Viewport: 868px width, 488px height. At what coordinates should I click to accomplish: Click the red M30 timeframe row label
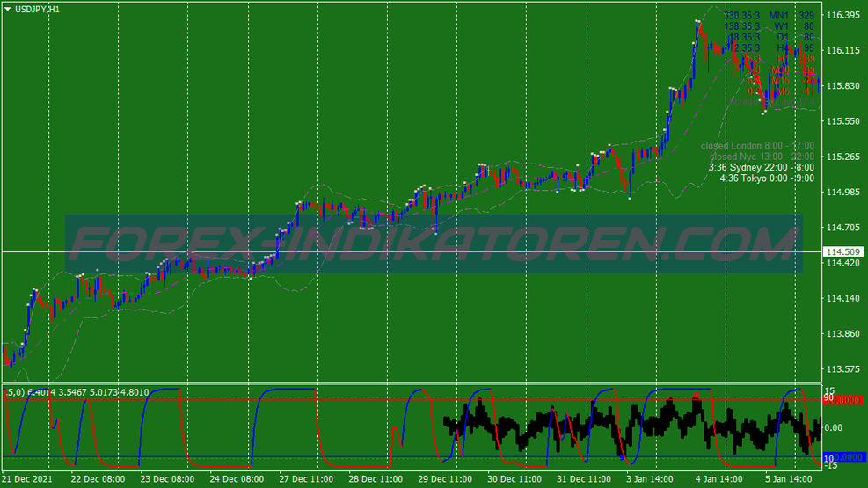780,70
